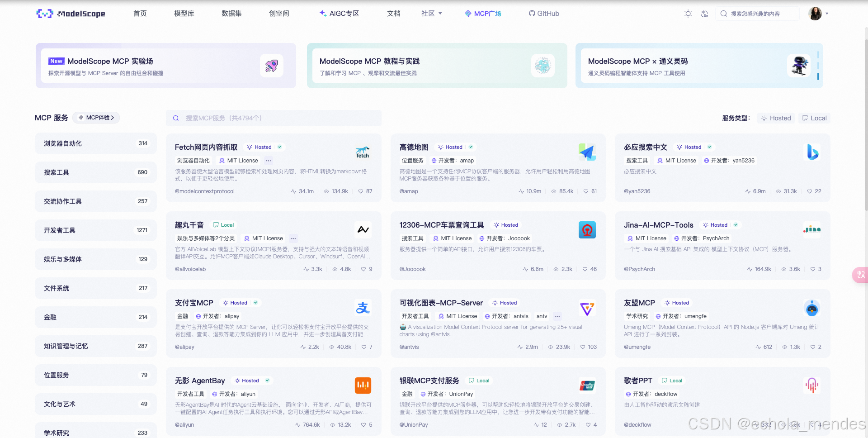Open the 创空间 studio tab

279,14
